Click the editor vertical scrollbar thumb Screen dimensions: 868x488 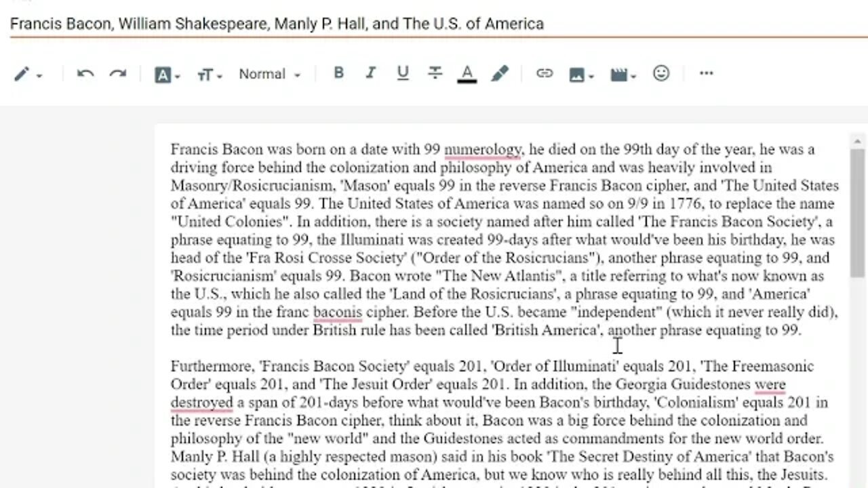click(857, 212)
